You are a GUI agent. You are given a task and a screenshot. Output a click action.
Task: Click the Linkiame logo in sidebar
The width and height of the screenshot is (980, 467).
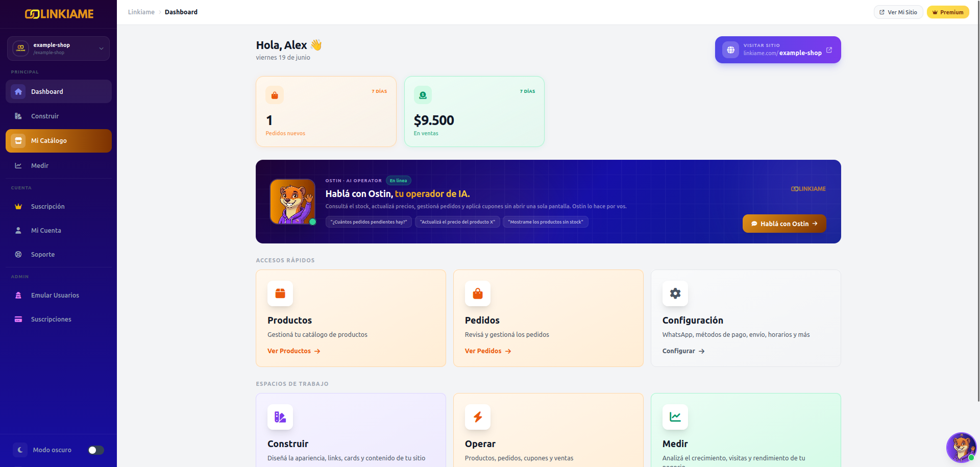(59, 14)
